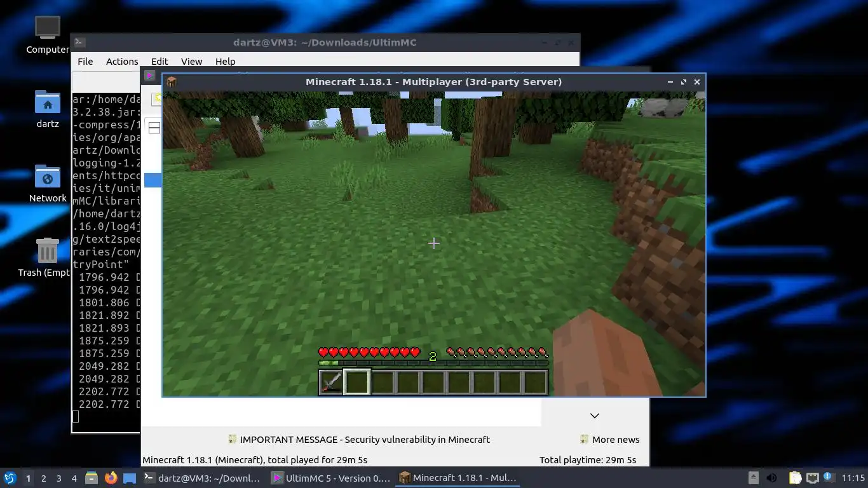Switch to virtual desktop 3

tap(58, 478)
